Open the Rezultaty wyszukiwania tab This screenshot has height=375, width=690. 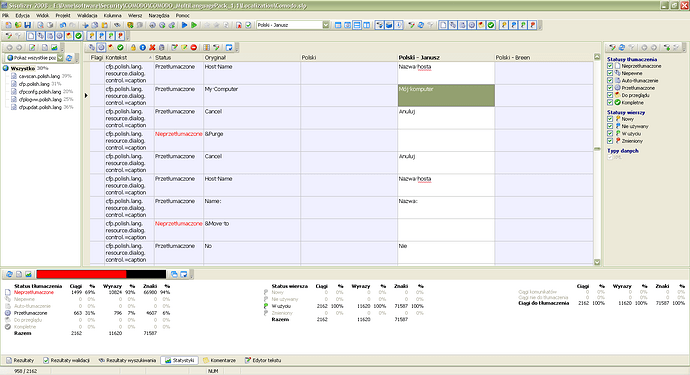(127, 360)
